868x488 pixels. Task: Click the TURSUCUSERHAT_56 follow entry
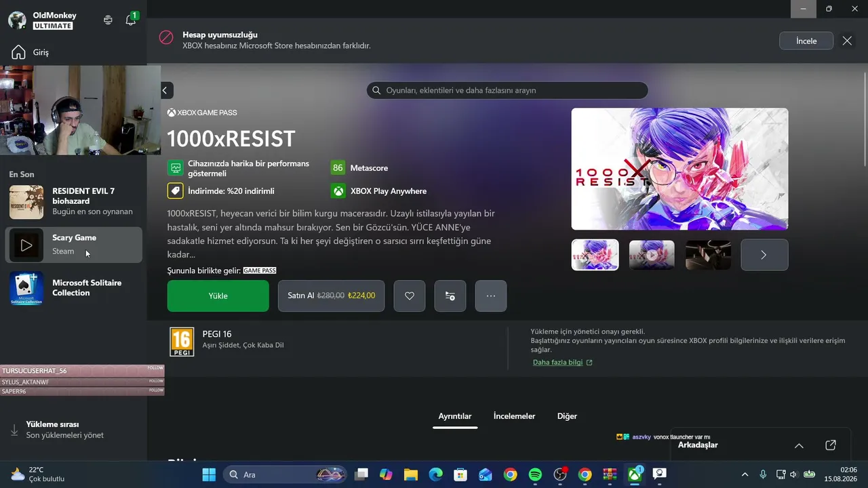pyautogui.click(x=82, y=371)
